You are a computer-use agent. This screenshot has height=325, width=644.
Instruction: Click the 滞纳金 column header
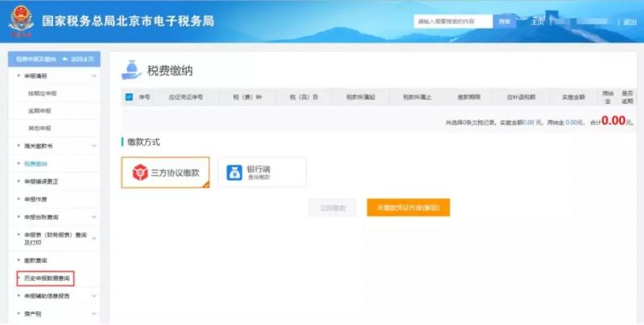[608, 97]
